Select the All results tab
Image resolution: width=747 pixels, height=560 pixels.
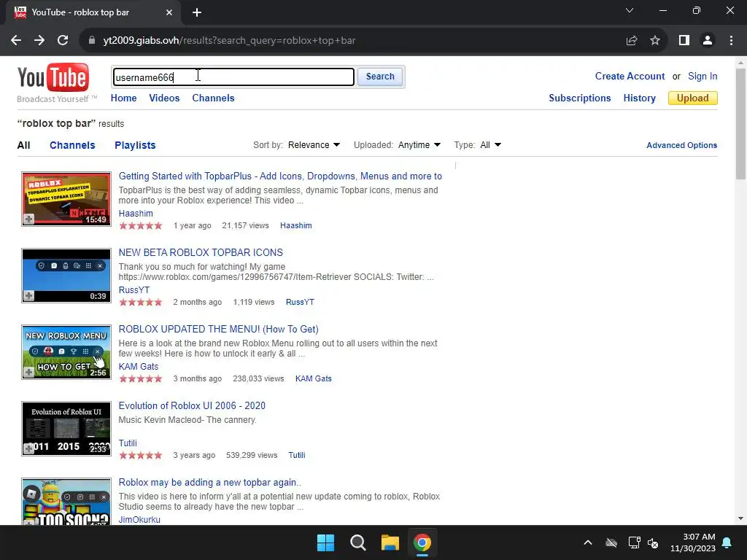(24, 145)
